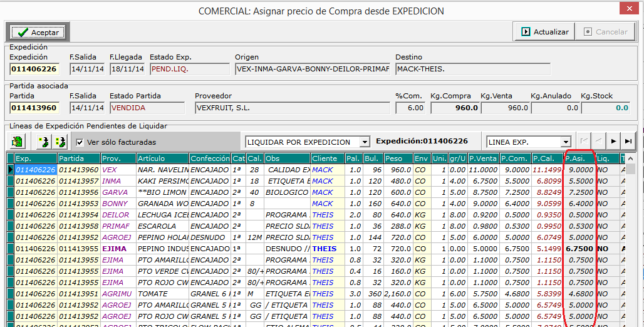Click the Expedición number field 011406226
The image size is (644, 327).
34,69
